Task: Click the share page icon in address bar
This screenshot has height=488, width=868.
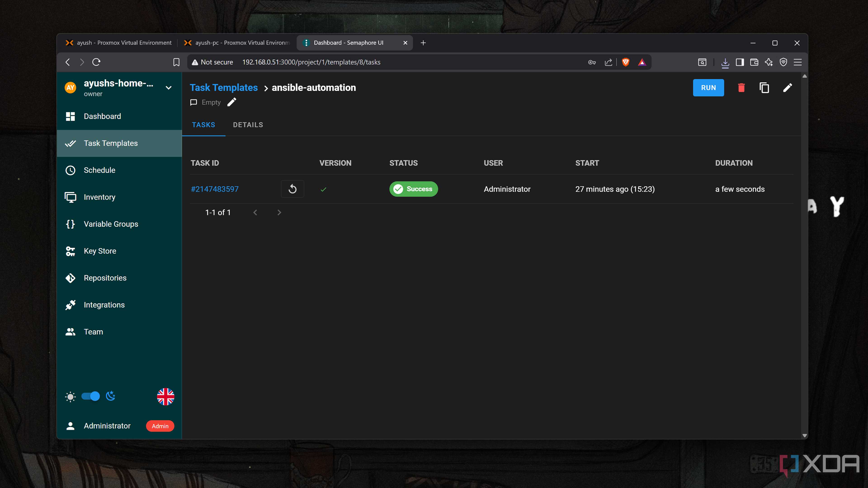Action: 609,62
